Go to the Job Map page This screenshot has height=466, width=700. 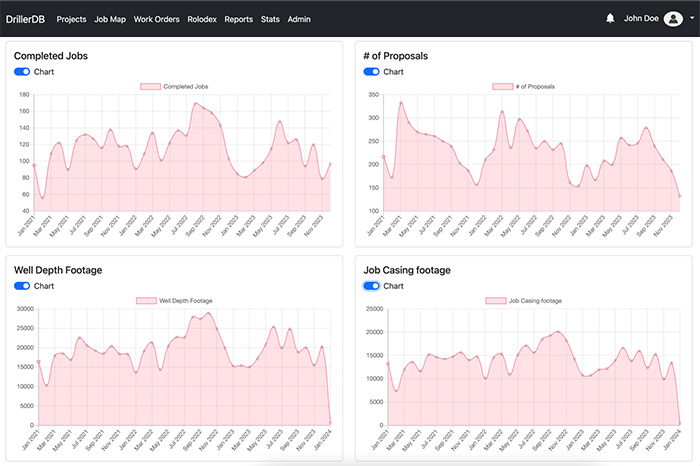[110, 19]
